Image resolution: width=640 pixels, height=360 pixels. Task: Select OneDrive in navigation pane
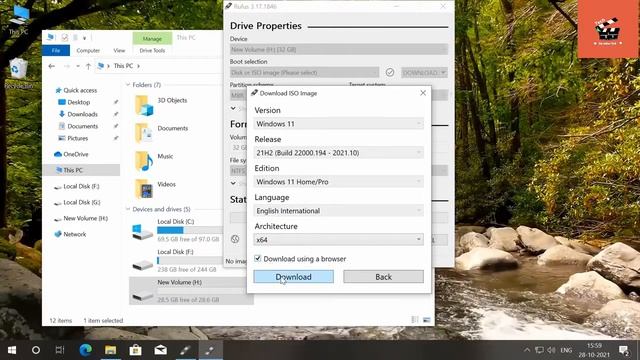pos(76,154)
